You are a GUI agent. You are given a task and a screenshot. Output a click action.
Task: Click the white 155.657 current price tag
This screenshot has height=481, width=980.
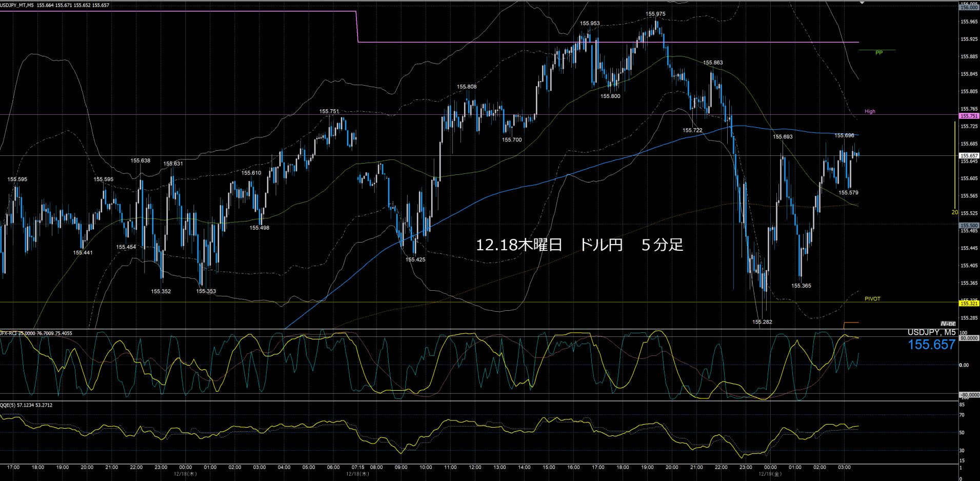(969, 155)
